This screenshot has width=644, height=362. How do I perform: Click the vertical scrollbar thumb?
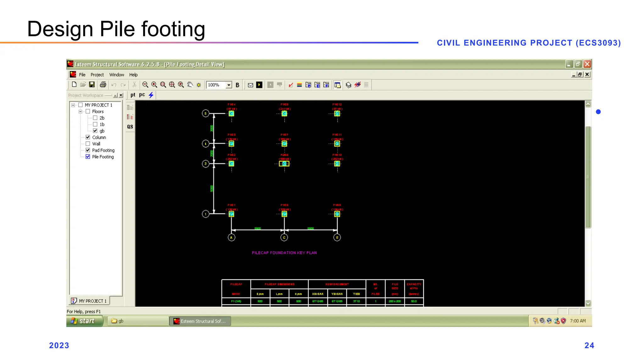[588, 177]
